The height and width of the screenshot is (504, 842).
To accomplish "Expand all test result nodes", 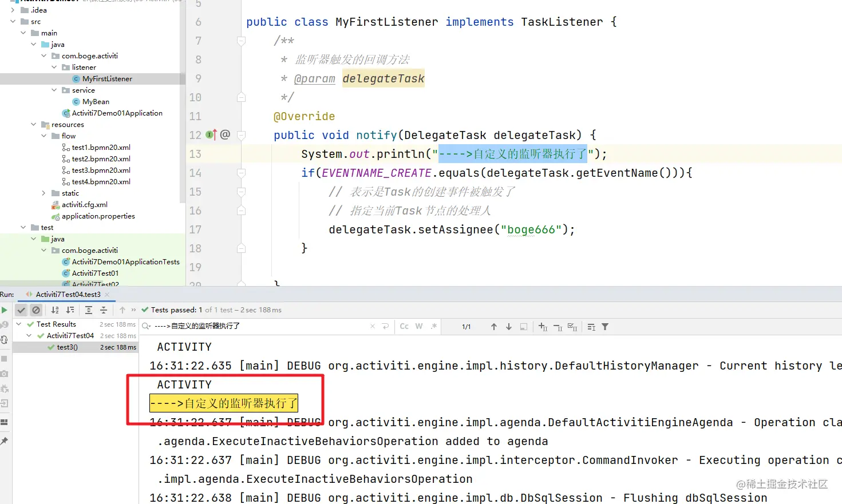I will (x=89, y=310).
